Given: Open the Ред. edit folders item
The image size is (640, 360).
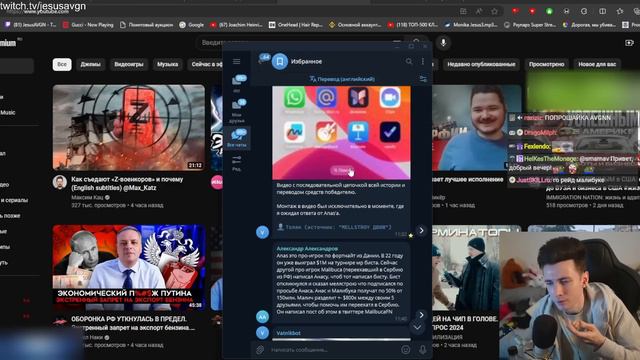Looking at the screenshot, I should pos(237,162).
